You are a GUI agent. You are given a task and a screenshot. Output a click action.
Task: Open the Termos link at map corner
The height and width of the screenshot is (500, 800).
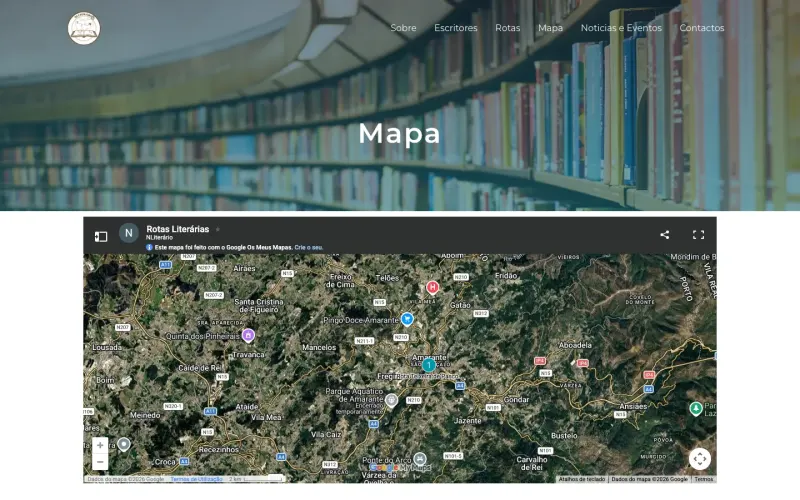(704, 479)
